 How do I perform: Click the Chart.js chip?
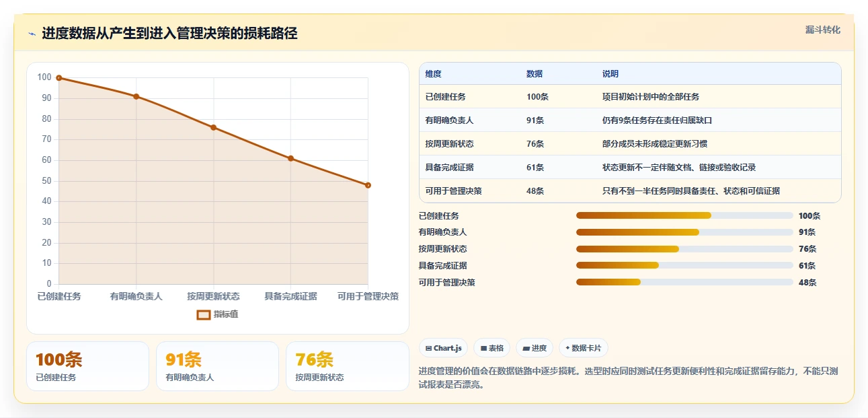coord(444,348)
